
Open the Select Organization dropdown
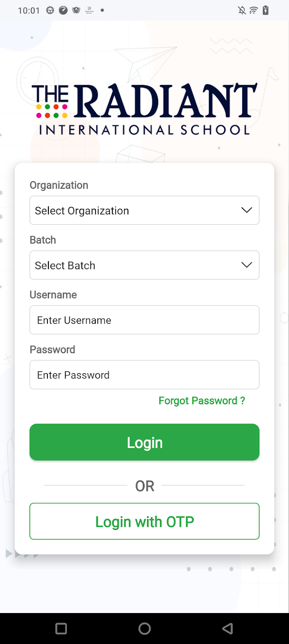tap(144, 210)
